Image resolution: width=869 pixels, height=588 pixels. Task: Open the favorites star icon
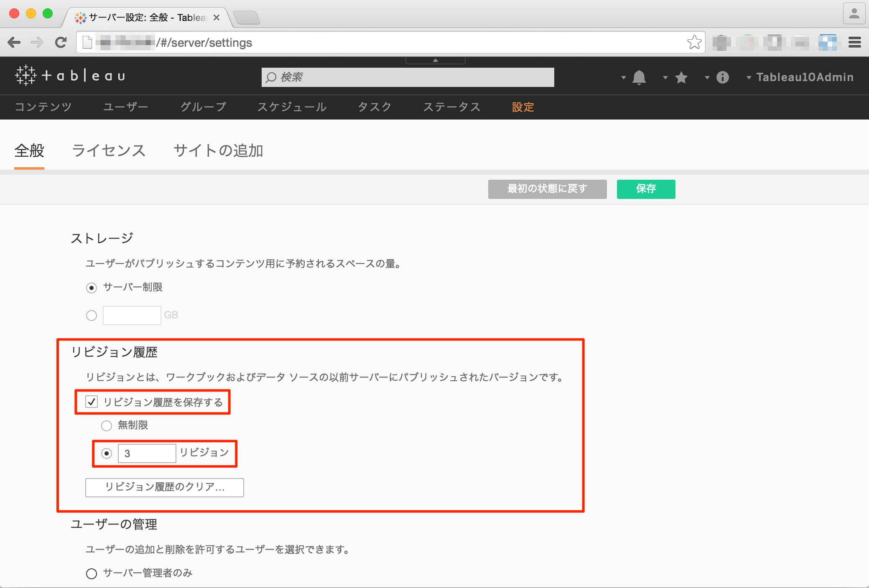point(682,77)
